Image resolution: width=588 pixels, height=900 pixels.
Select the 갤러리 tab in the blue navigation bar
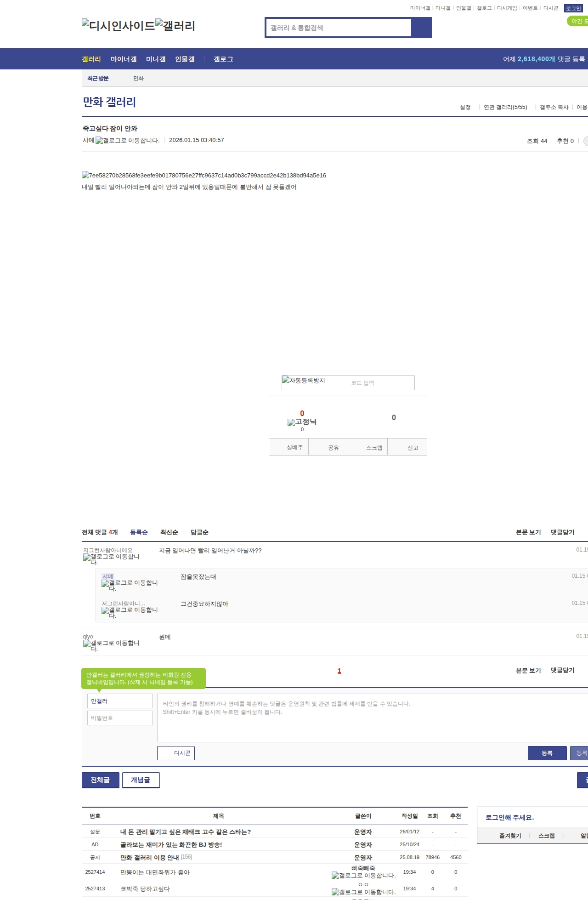tap(91, 59)
